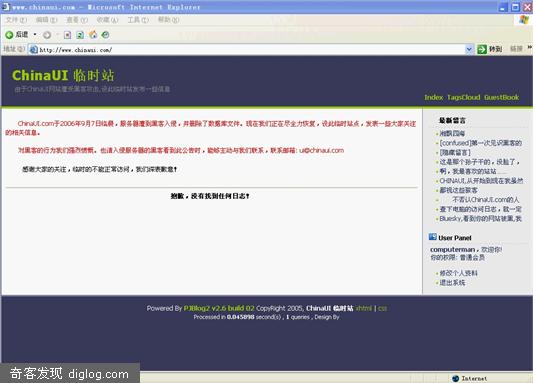
Task: Click the computerman username
Action: pos(452,249)
